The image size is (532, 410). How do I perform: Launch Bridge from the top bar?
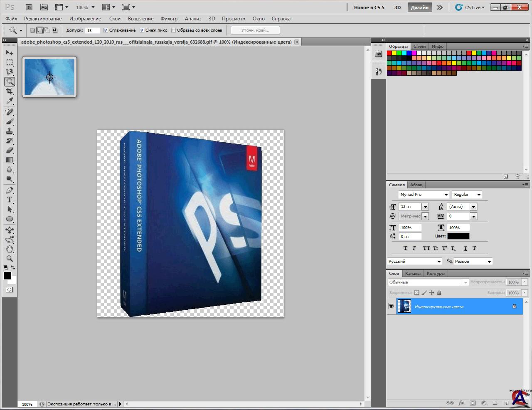pos(29,7)
